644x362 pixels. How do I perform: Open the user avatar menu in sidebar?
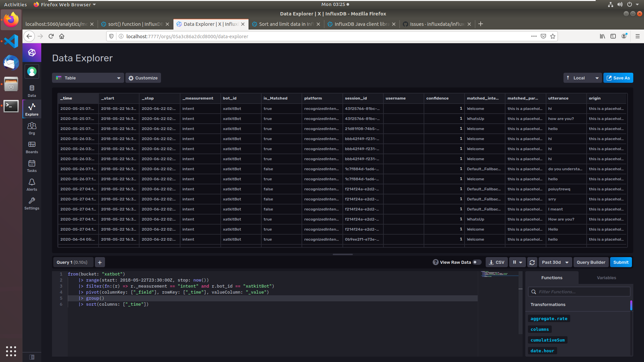(x=32, y=71)
